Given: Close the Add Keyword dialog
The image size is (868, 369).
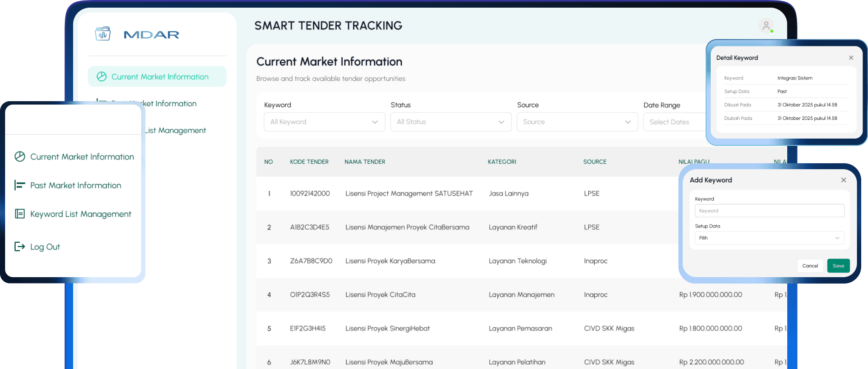Looking at the screenshot, I should click(x=844, y=180).
